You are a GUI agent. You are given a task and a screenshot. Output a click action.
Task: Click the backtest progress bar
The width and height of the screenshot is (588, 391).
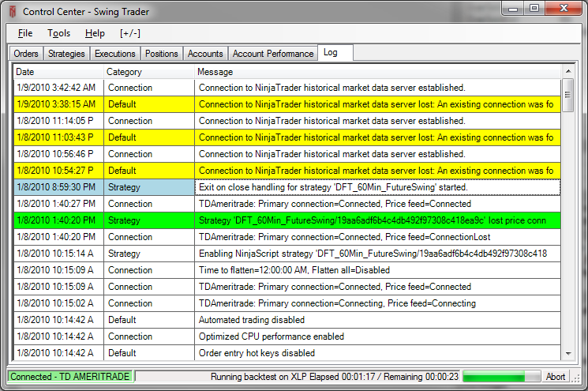[501, 376]
